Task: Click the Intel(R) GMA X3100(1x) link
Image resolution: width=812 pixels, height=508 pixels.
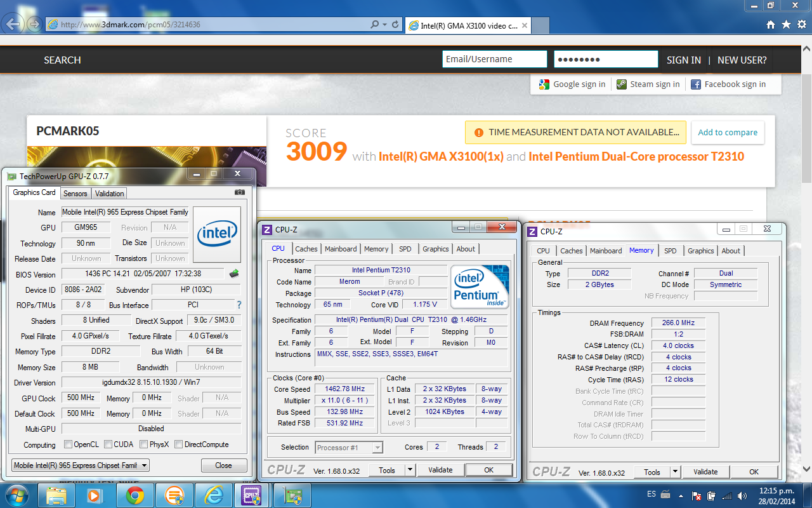Action: [441, 156]
